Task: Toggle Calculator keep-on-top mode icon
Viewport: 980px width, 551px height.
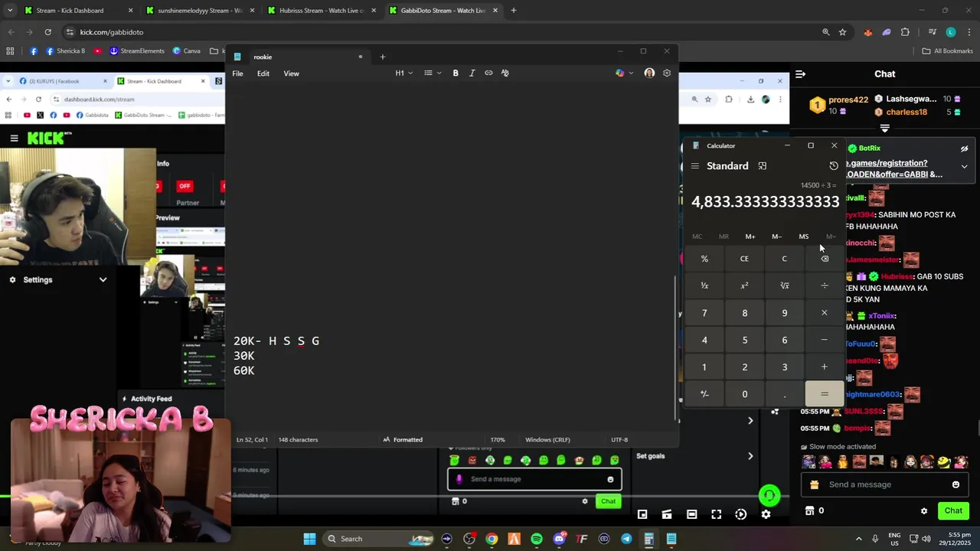Action: point(762,166)
